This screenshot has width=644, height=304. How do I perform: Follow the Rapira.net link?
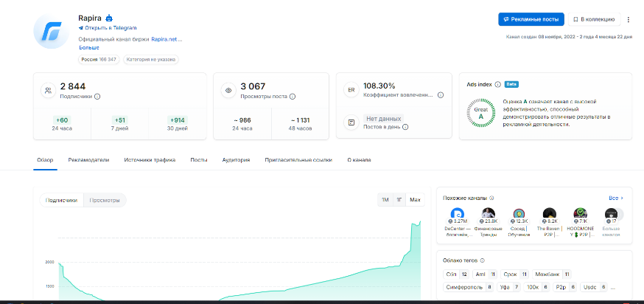coord(164,40)
